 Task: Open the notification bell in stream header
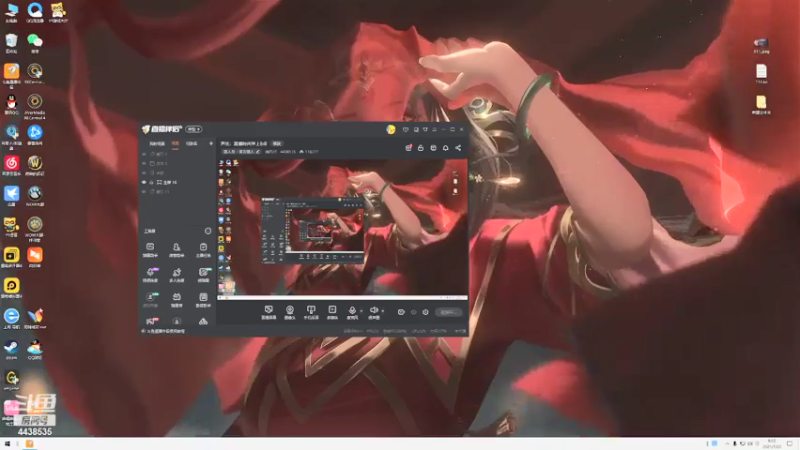445,148
